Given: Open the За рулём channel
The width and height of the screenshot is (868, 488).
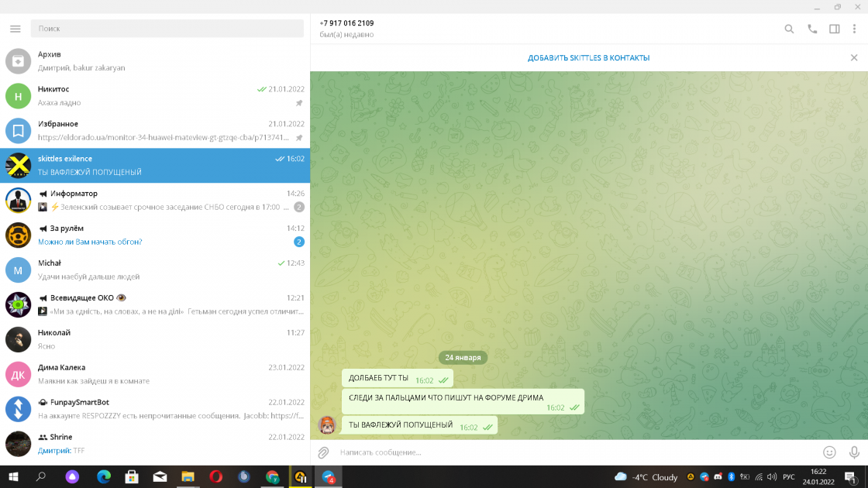Looking at the screenshot, I should click(155, 235).
